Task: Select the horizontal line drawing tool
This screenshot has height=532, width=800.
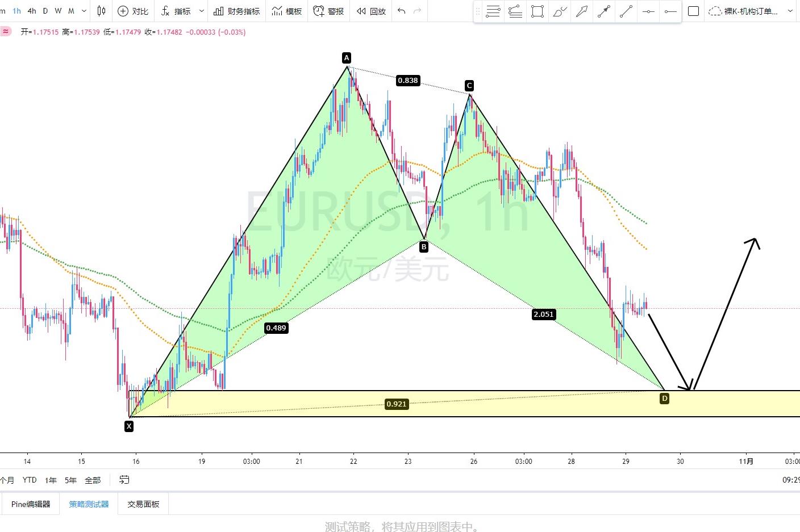Action: pos(648,11)
